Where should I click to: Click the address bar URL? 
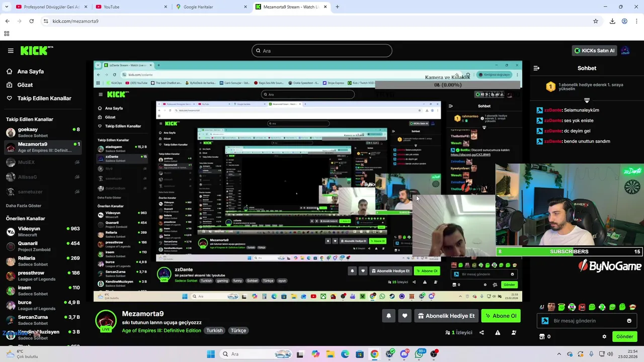[x=75, y=21]
